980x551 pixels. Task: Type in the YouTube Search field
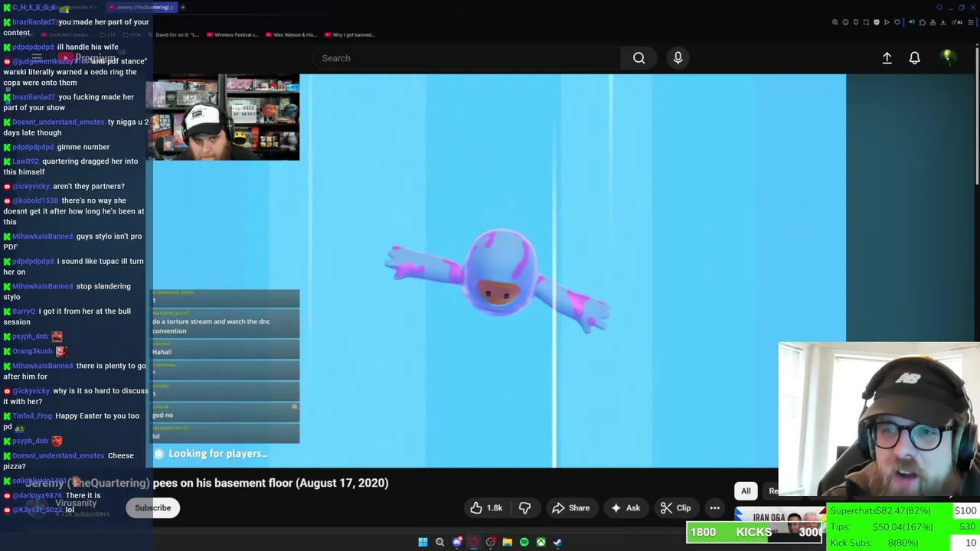click(467, 58)
